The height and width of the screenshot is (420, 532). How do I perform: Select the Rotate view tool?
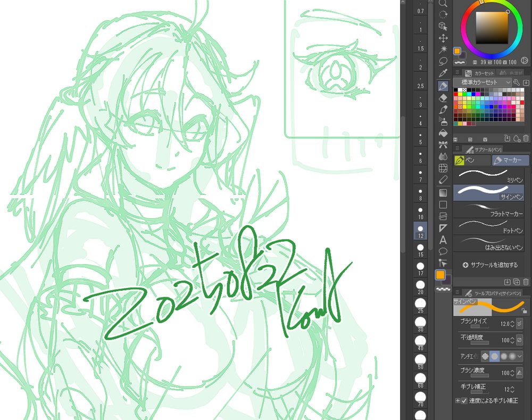443,14
